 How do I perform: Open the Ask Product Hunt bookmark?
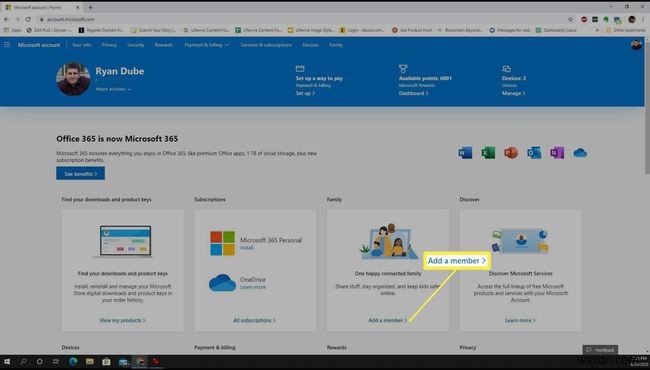click(412, 30)
